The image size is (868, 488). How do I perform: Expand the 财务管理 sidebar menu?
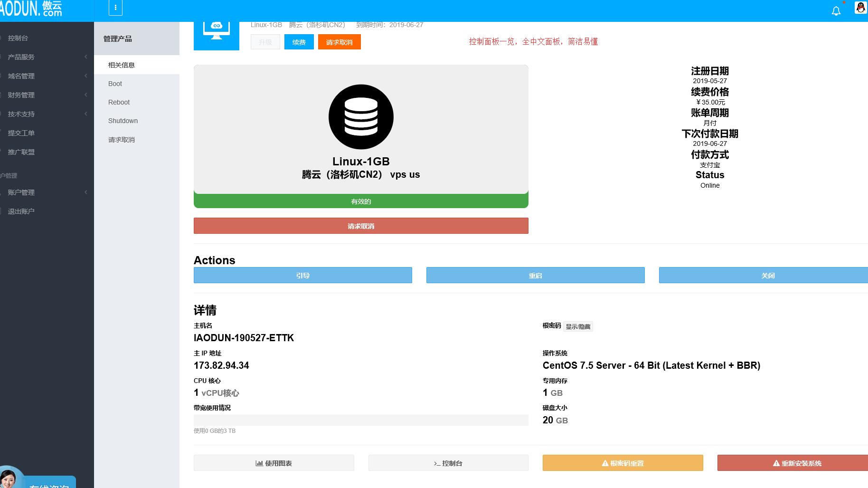21,95
